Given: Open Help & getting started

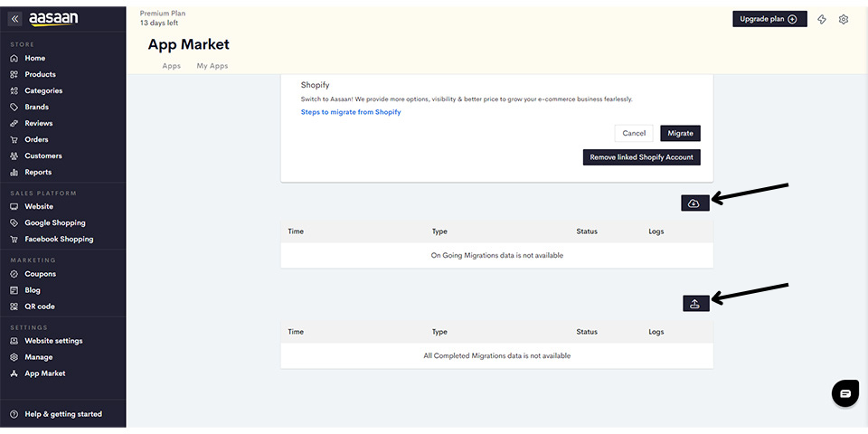Looking at the screenshot, I should [x=63, y=414].
